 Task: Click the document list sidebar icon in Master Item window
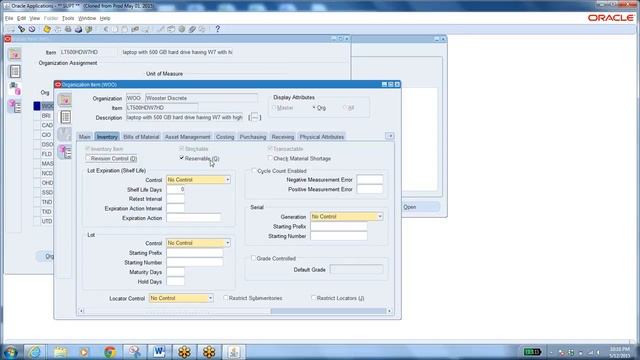[15, 71]
